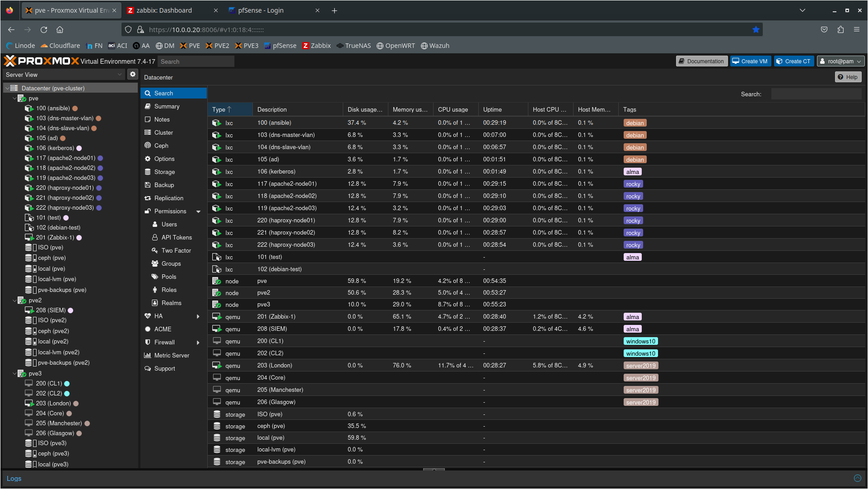Open Backup via its floppy icon
The height and width of the screenshot is (489, 868).
point(148,185)
